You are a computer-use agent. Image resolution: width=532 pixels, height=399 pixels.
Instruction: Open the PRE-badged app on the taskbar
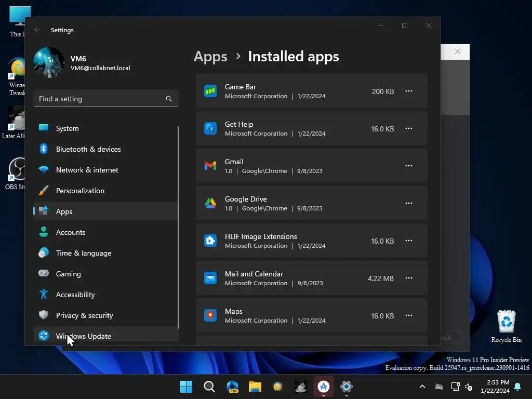click(x=232, y=387)
